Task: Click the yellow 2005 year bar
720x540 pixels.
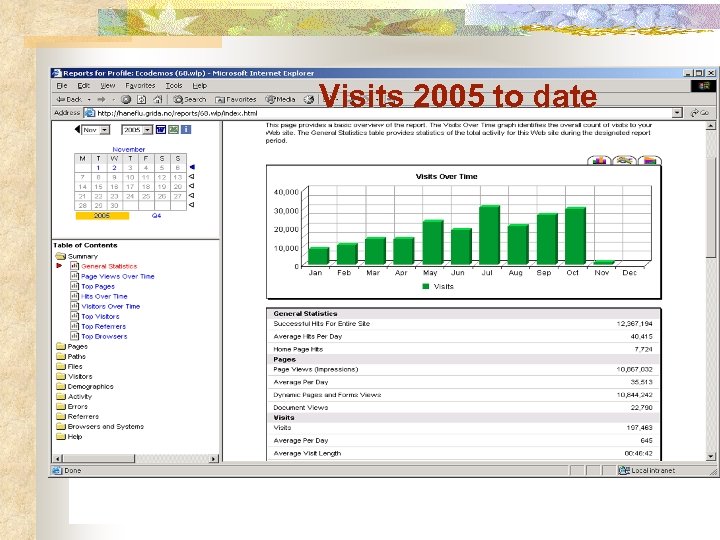Action: [x=102, y=216]
